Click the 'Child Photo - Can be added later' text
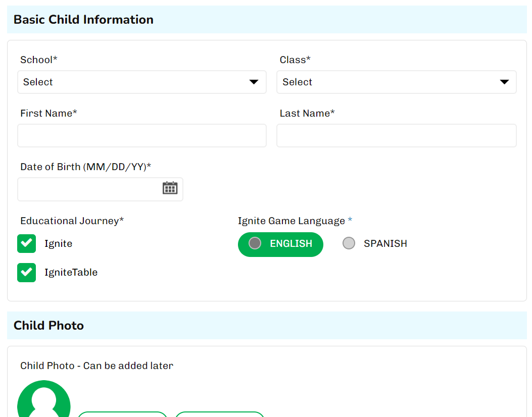532x417 pixels. (96, 366)
